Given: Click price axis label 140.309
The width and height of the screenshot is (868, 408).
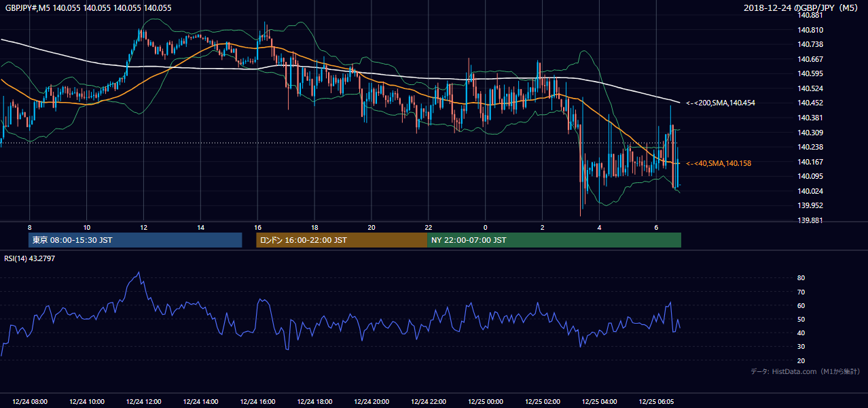Looking at the screenshot, I should click(810, 133).
